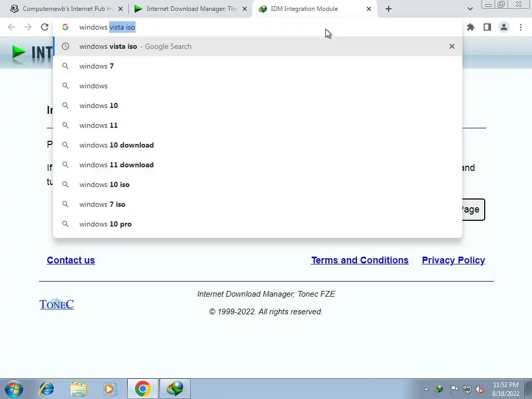This screenshot has height=399, width=532.
Task: Pick the 'windows 7' suggestion
Action: [258, 66]
